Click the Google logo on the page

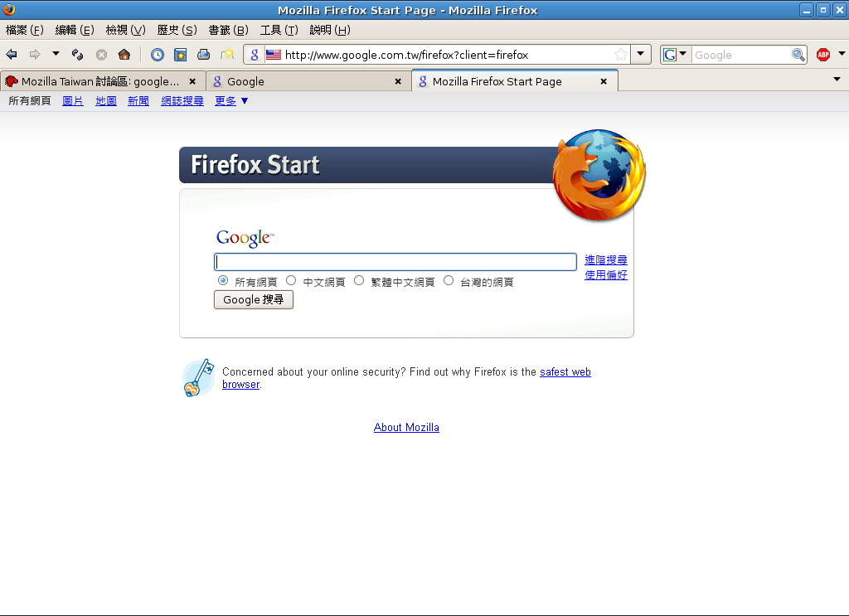point(245,238)
